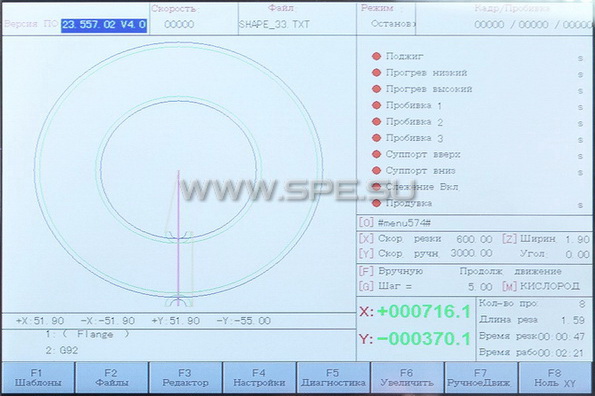Open F5 Диагностика diagnostics
Screen dimensions: 595x396
click(x=333, y=378)
